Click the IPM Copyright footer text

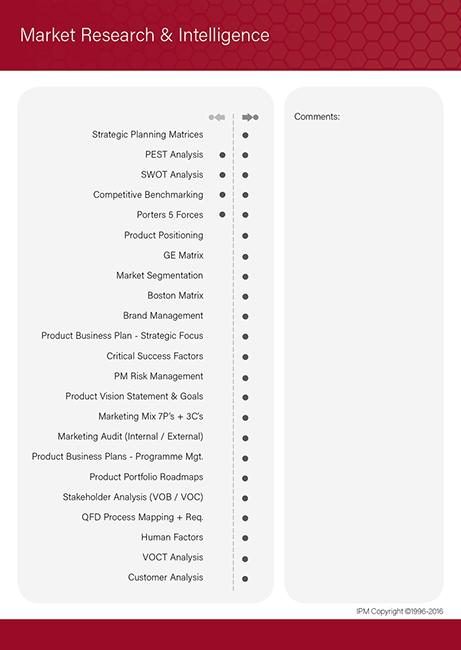pos(400,611)
